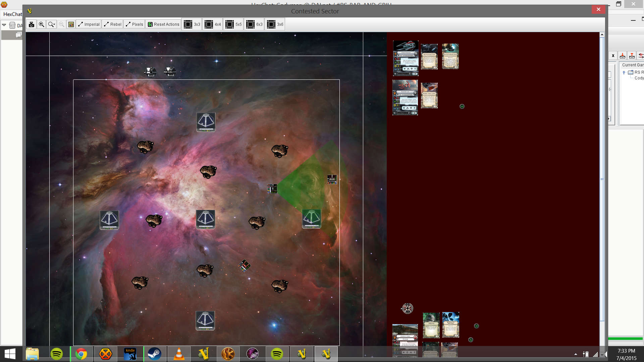This screenshot has width=644, height=362.
Task: Click the overview map window icon
Action: (71, 24)
